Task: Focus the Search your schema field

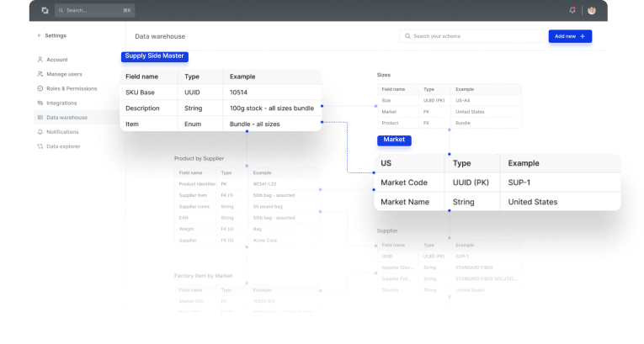Action: pyautogui.click(x=472, y=36)
